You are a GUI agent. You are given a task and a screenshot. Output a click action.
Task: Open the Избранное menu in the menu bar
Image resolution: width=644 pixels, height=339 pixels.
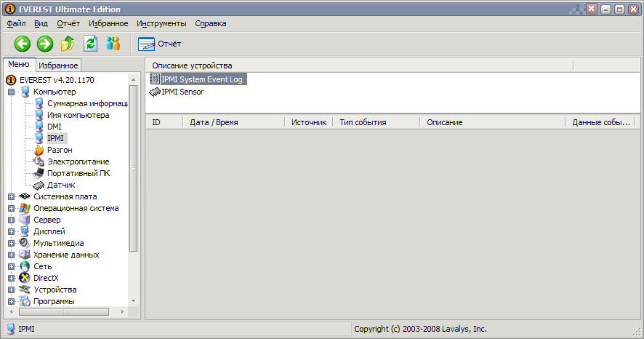[x=108, y=23]
